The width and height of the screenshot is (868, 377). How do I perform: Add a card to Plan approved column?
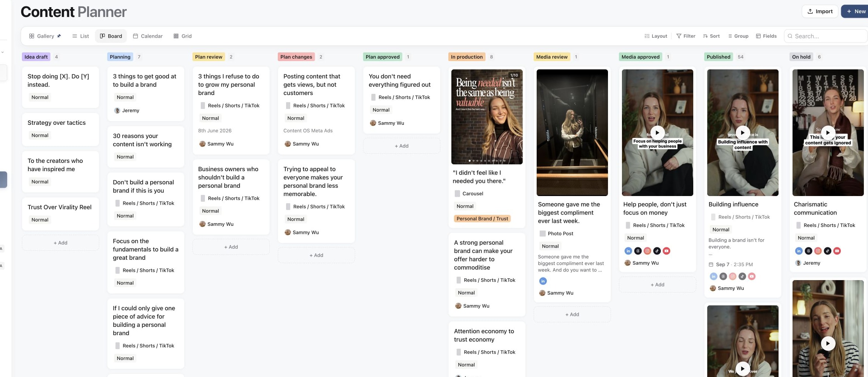(402, 146)
